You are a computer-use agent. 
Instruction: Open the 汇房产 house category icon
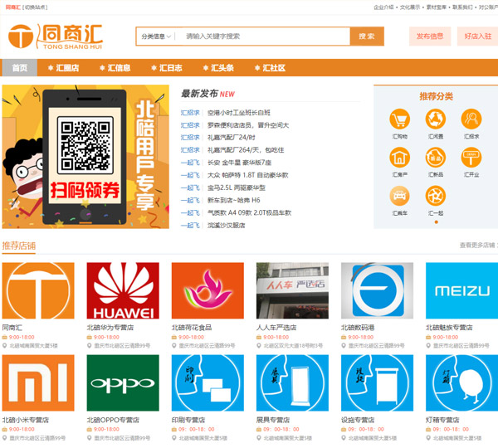[399, 158]
